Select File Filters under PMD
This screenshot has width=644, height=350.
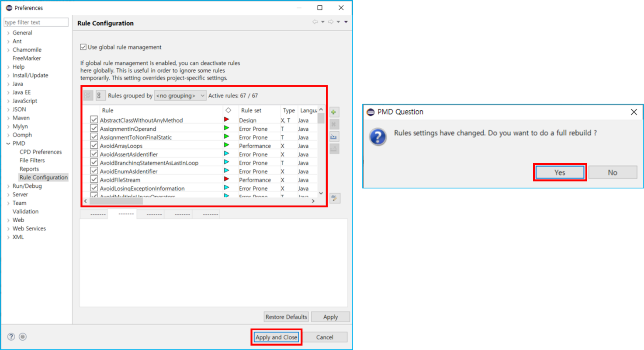tap(32, 161)
